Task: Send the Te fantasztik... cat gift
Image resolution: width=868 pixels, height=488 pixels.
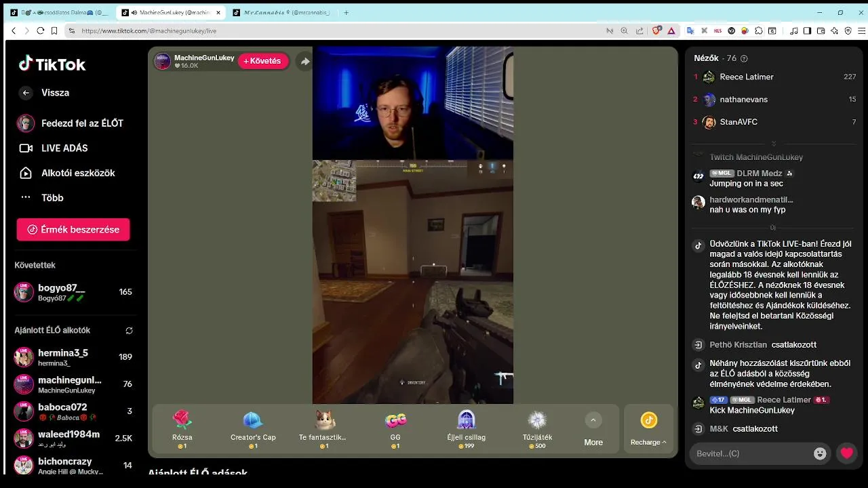Action: pos(323,429)
